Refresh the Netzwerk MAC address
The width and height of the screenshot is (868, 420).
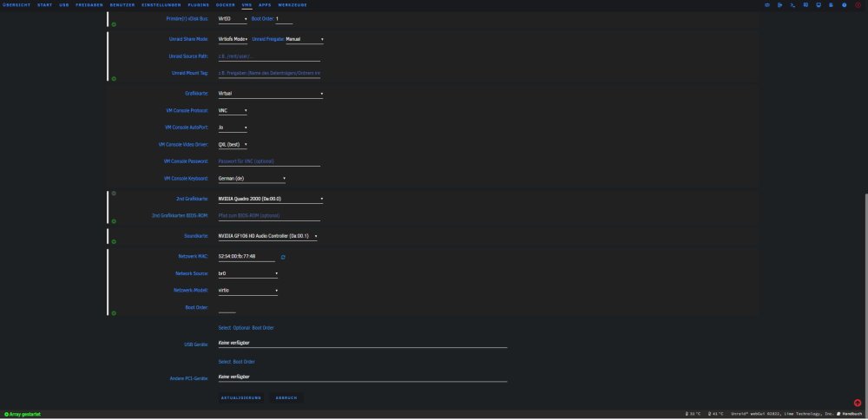pos(283,258)
